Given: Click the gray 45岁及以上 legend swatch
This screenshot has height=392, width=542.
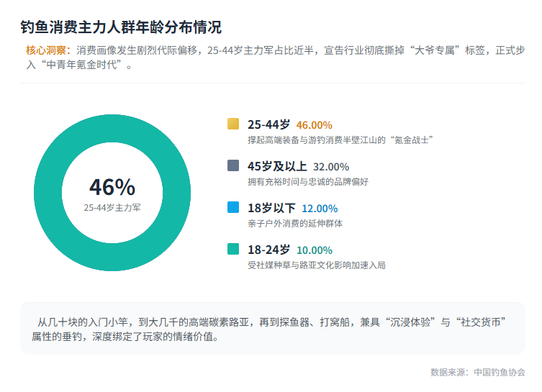Looking at the screenshot, I should tap(232, 165).
